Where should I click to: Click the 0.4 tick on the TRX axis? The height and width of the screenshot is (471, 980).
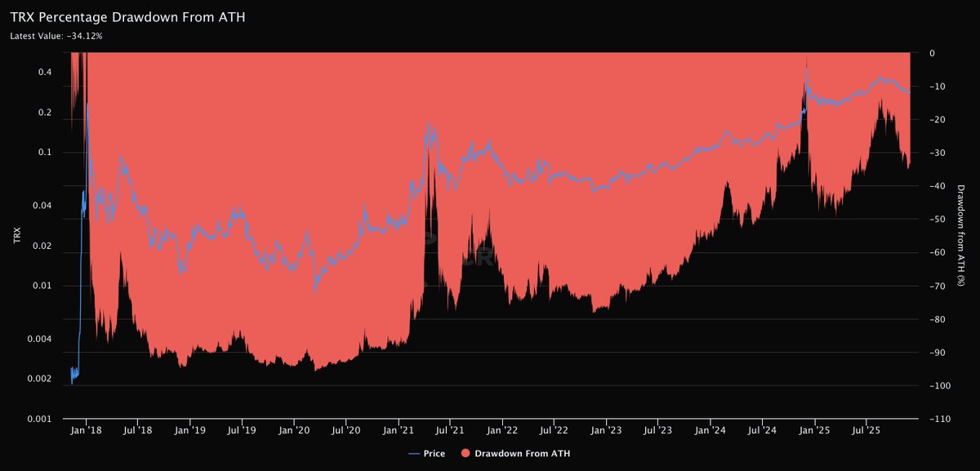click(x=46, y=73)
